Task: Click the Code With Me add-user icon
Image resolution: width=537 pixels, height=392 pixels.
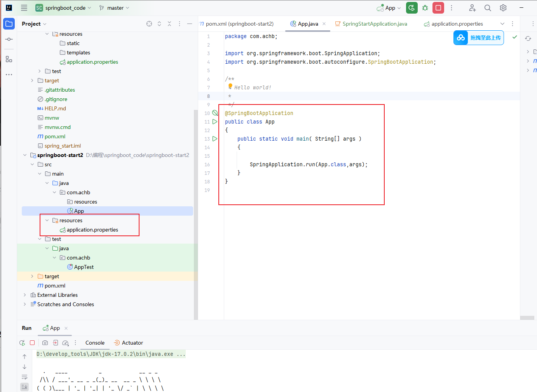Action: [472, 7]
